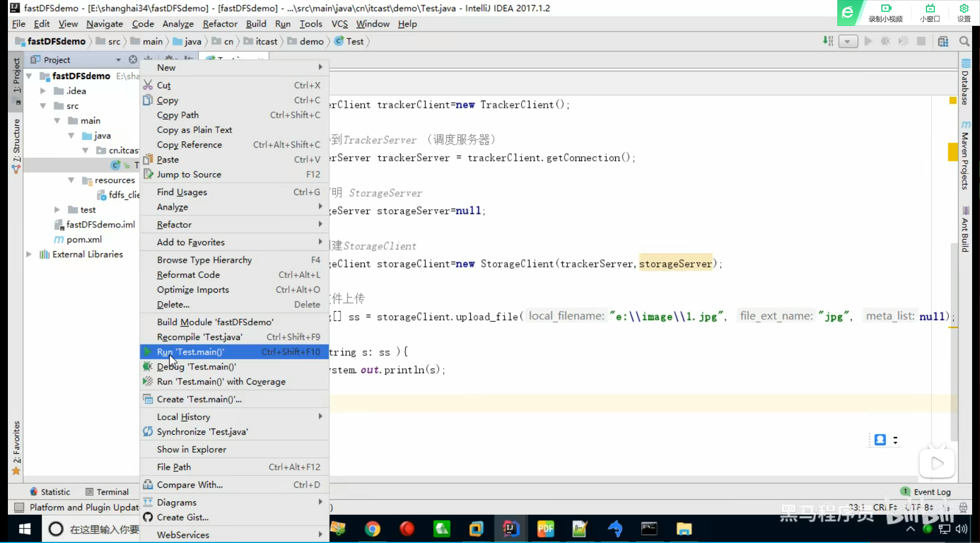Image resolution: width=980 pixels, height=543 pixels.
Task: Expand the test folder
Action: pos(57,210)
